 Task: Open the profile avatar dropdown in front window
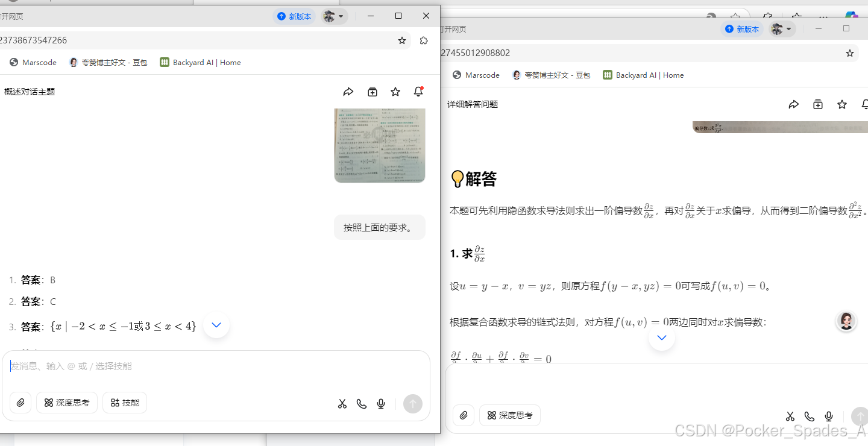334,16
